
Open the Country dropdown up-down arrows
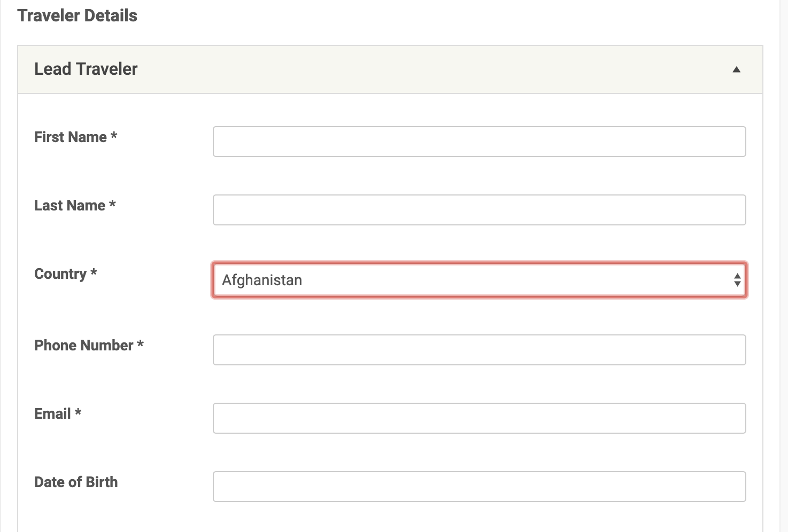pyautogui.click(x=737, y=280)
